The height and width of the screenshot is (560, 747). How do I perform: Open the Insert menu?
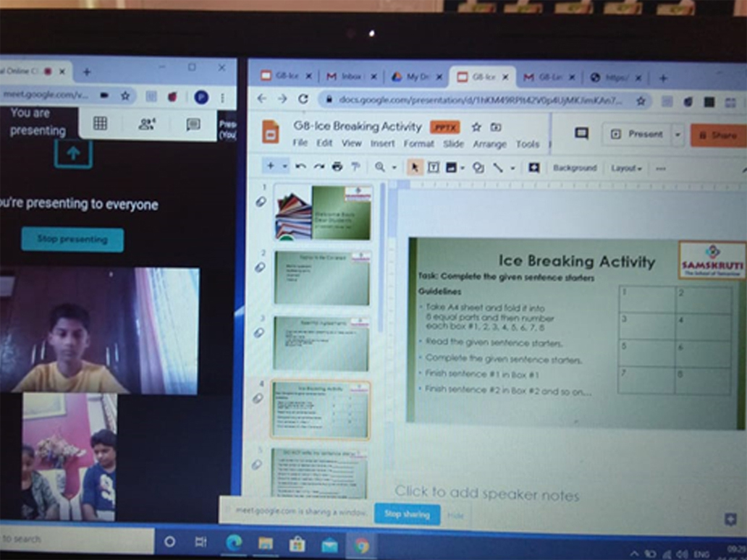(382, 144)
